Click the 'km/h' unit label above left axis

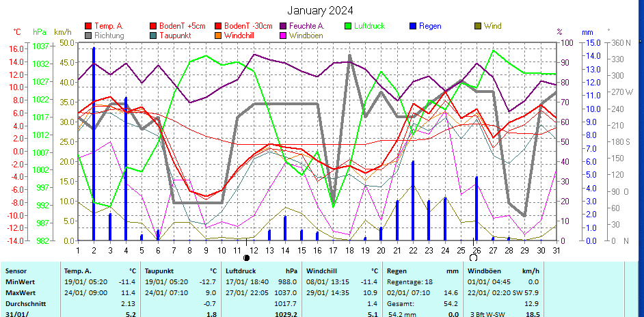[63, 32]
